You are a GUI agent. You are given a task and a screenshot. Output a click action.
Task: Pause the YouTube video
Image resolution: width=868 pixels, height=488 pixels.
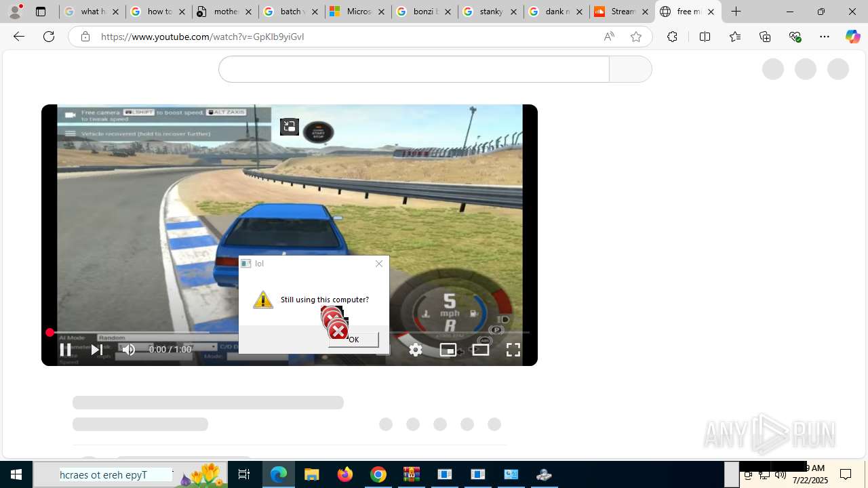tap(65, 350)
